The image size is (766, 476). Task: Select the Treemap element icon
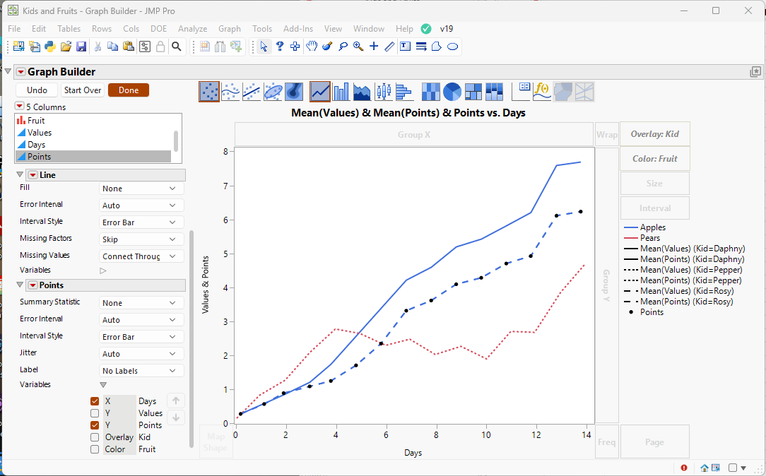(x=473, y=91)
